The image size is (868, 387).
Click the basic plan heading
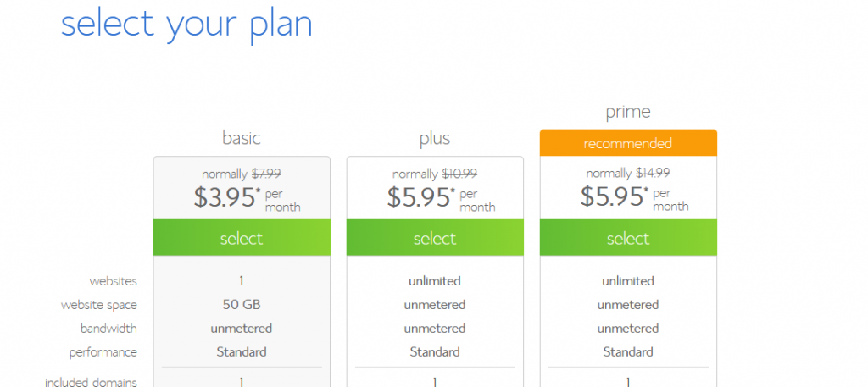(x=242, y=137)
